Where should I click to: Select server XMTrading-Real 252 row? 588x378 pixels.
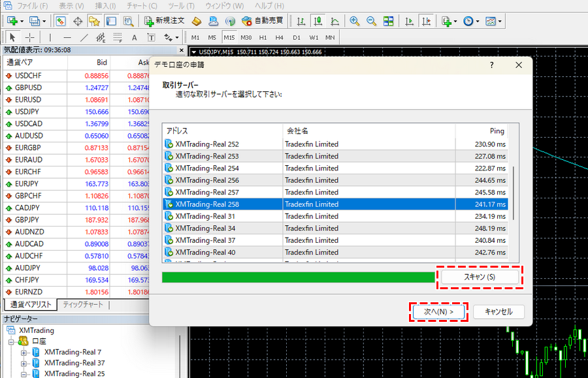336,144
